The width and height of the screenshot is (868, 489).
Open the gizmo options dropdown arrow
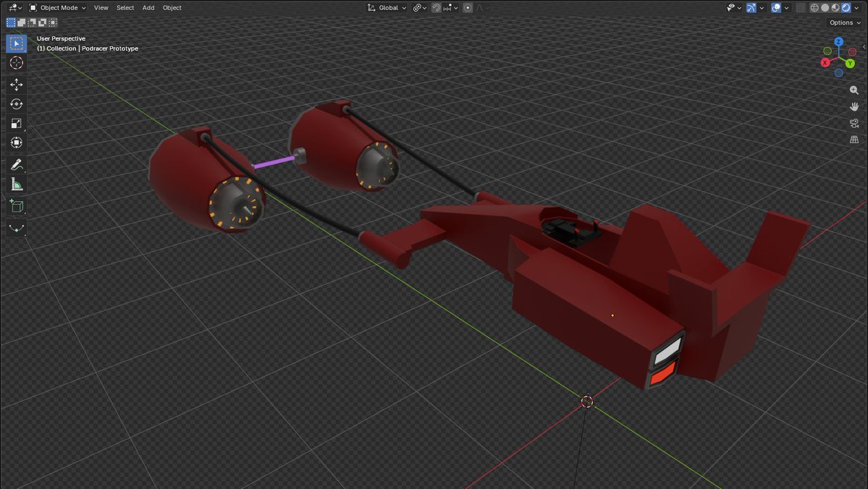(762, 8)
